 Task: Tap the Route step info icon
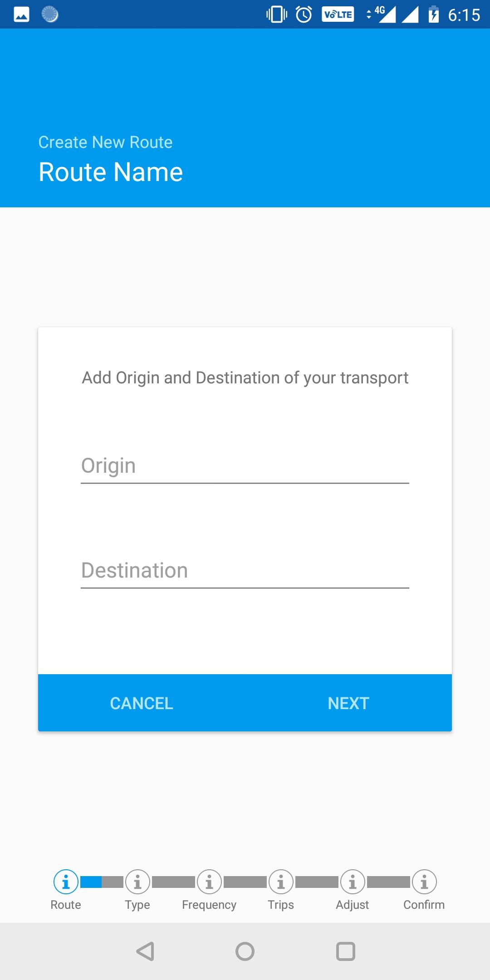(x=66, y=882)
